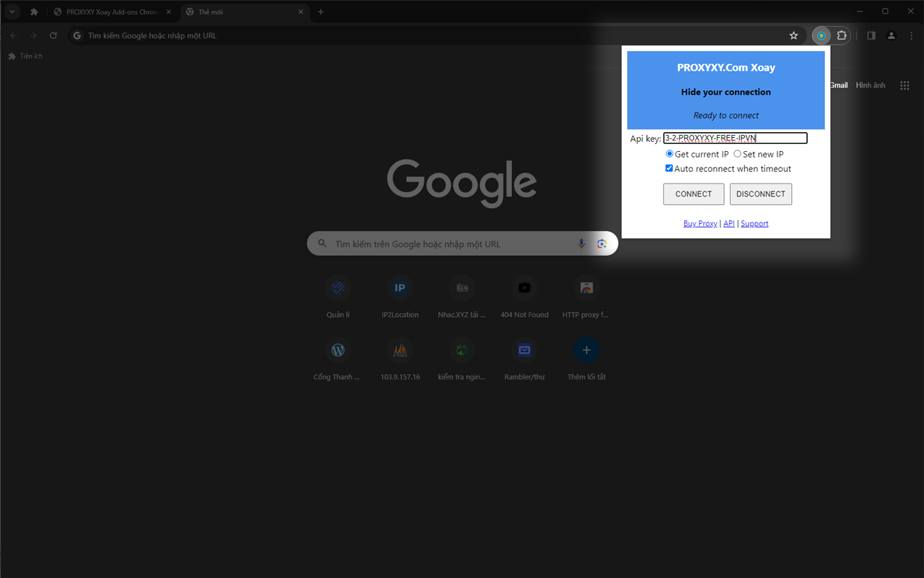
Task: Open Google Lens camera search
Action: point(602,243)
